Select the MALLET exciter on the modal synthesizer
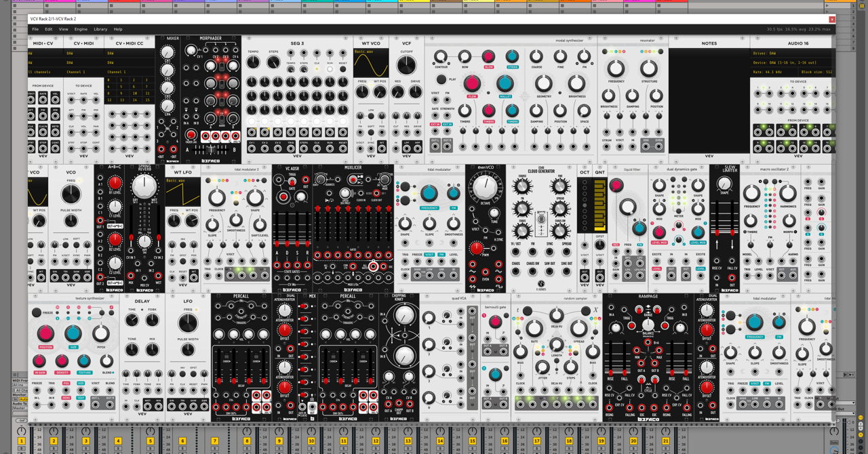The image size is (868, 454). click(x=505, y=97)
